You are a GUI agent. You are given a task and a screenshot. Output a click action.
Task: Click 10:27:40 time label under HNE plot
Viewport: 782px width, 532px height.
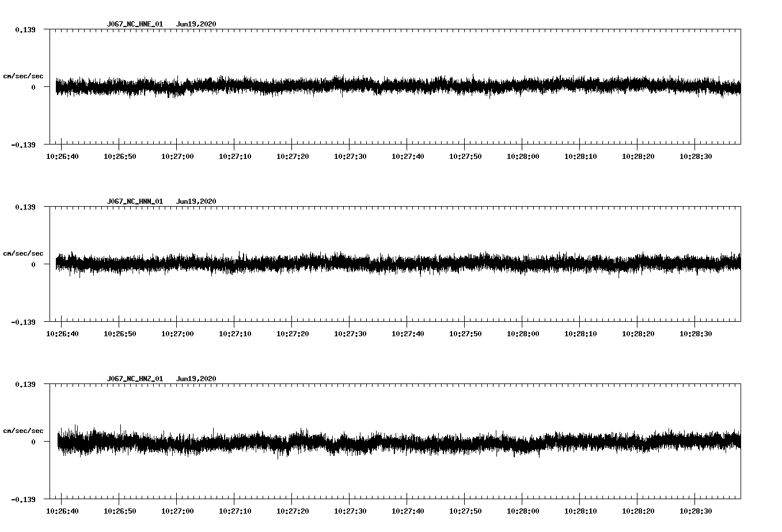tap(408, 157)
